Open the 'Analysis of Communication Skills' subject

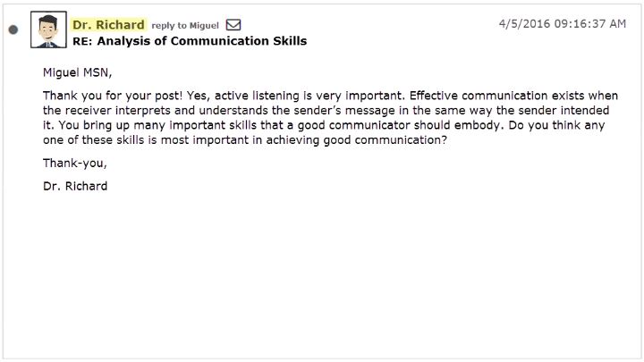202,41
